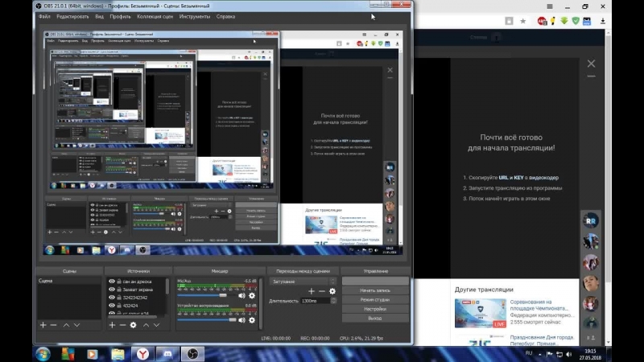Click the Выход button in OBS

[x=375, y=318]
